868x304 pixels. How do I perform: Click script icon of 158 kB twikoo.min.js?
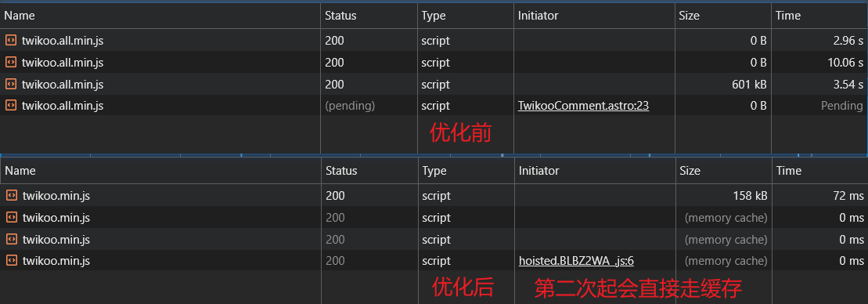11,195
